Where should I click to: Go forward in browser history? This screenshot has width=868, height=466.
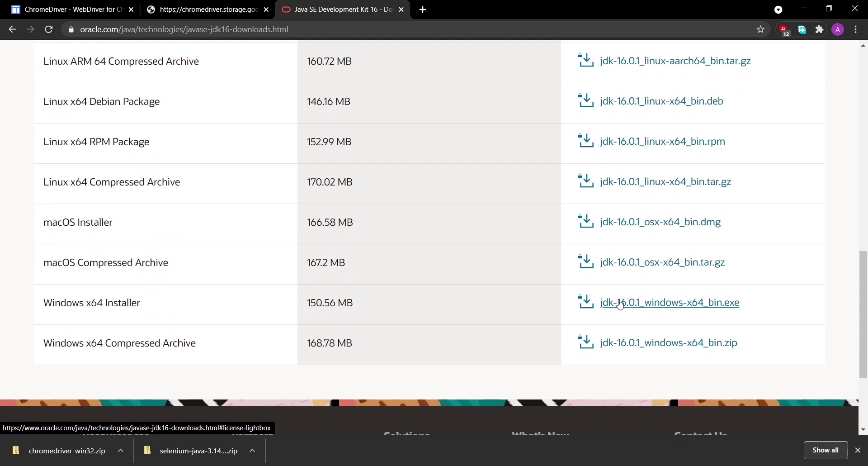tap(30, 29)
